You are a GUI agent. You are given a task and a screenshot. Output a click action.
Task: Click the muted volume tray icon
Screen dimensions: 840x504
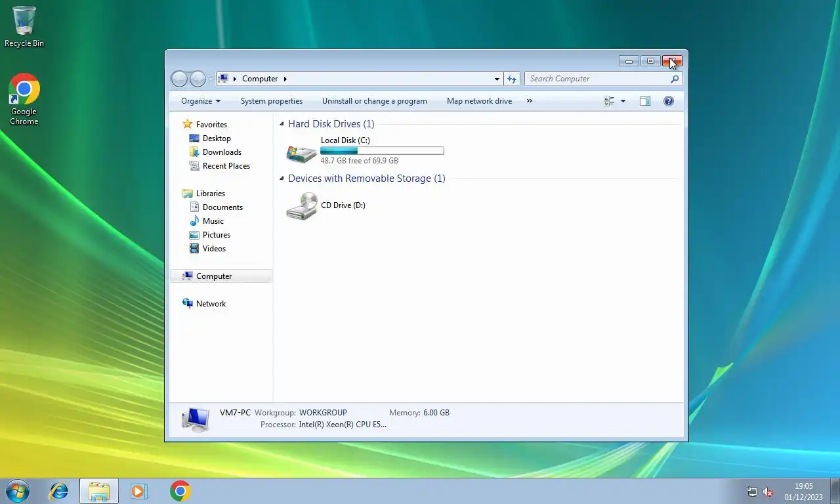coord(768,492)
